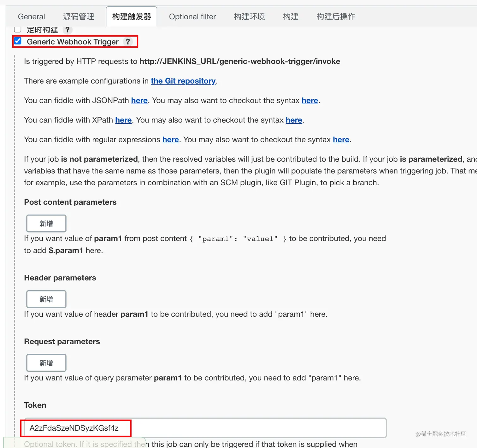
Task: Click 新增 under Post content parameters
Action: coord(46,223)
